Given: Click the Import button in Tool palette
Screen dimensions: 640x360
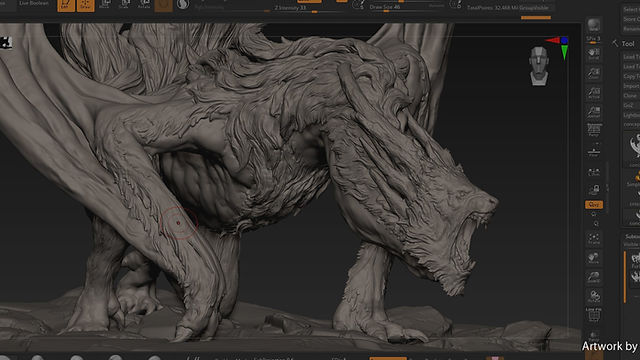Looking at the screenshot, I should (x=631, y=86).
